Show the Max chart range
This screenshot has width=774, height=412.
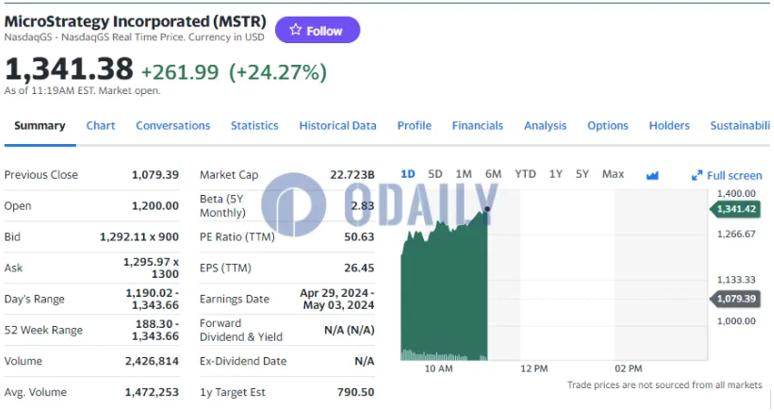click(613, 174)
